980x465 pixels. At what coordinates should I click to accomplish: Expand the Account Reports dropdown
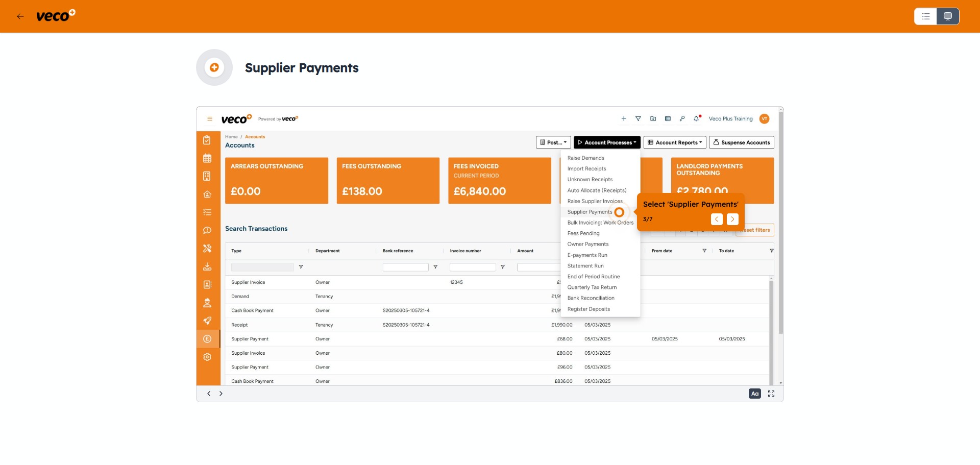[x=674, y=142]
